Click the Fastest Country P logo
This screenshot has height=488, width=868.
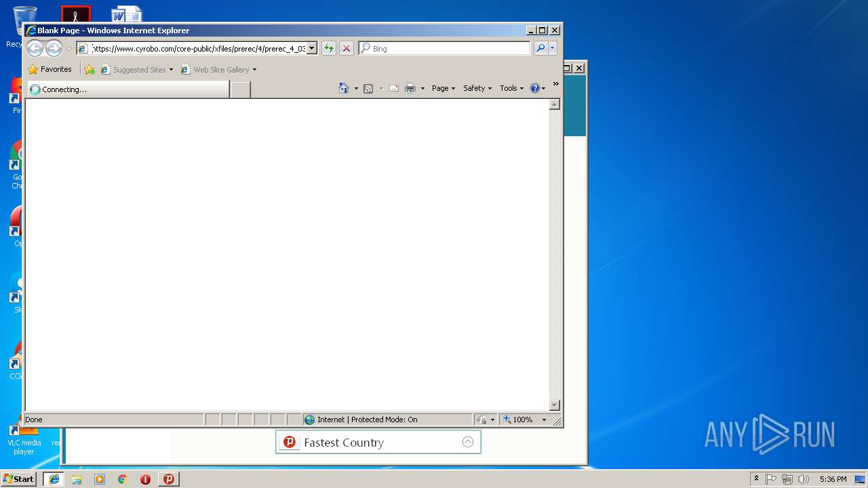pyautogui.click(x=290, y=442)
